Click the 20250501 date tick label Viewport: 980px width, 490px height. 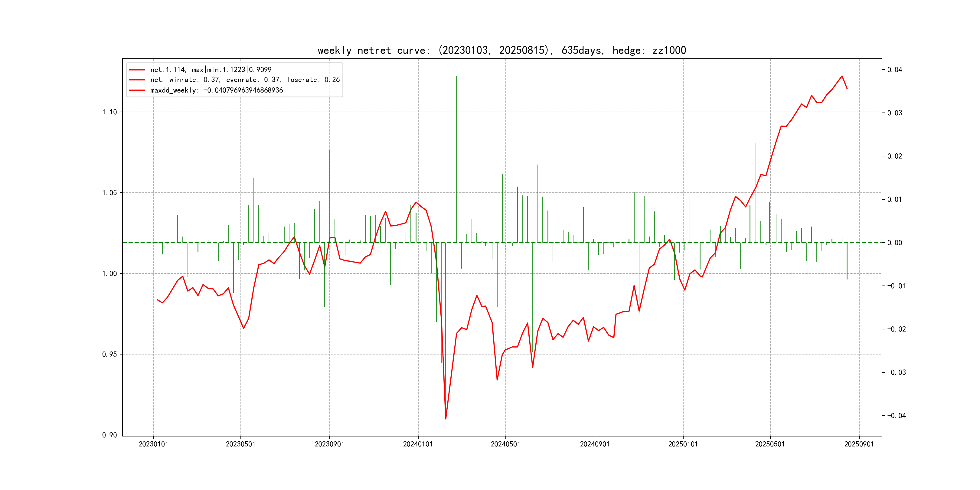click(x=770, y=444)
